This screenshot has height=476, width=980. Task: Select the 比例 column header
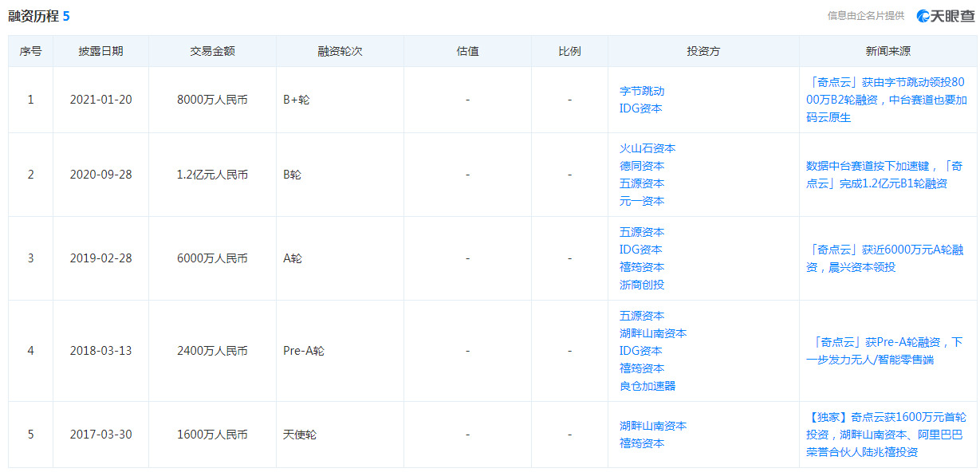point(570,51)
